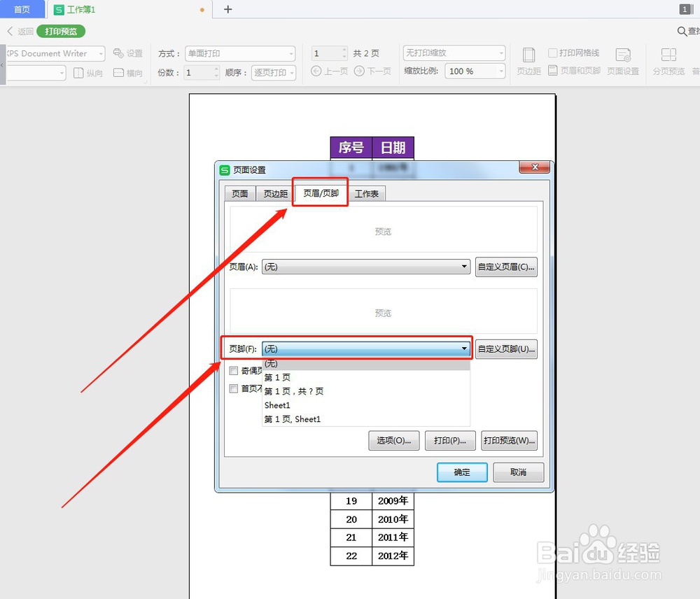Click the 页边距 margins icon

(528, 61)
